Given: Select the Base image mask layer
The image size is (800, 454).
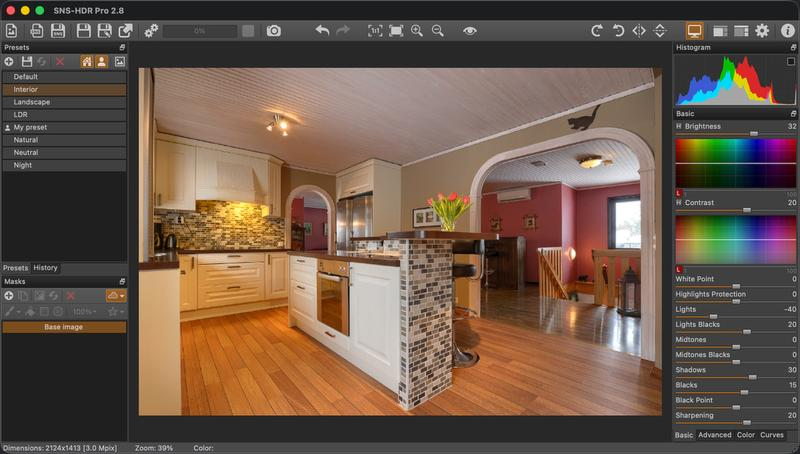Looking at the screenshot, I should [x=64, y=327].
